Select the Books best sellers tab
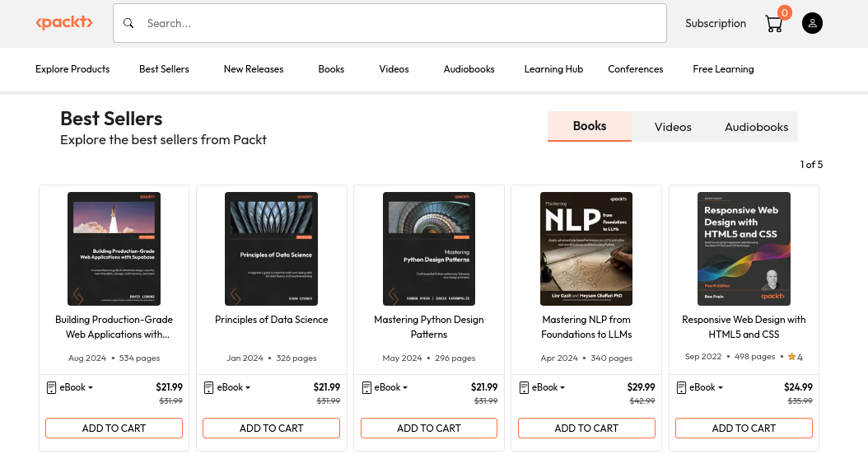 pyautogui.click(x=590, y=126)
